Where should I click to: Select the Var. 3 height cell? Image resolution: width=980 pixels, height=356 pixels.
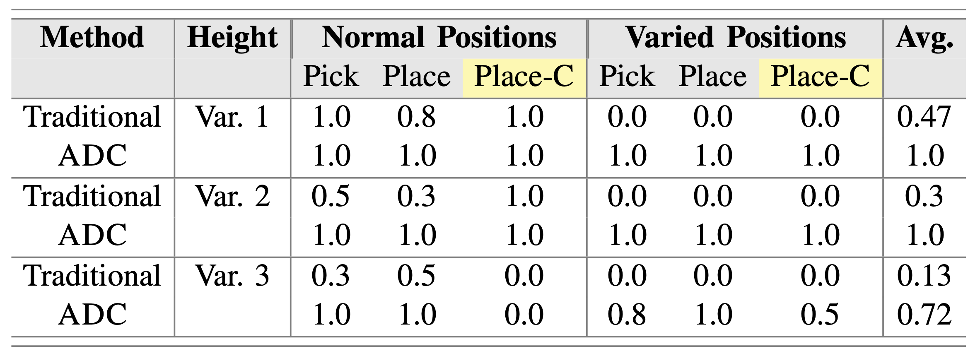(x=232, y=276)
